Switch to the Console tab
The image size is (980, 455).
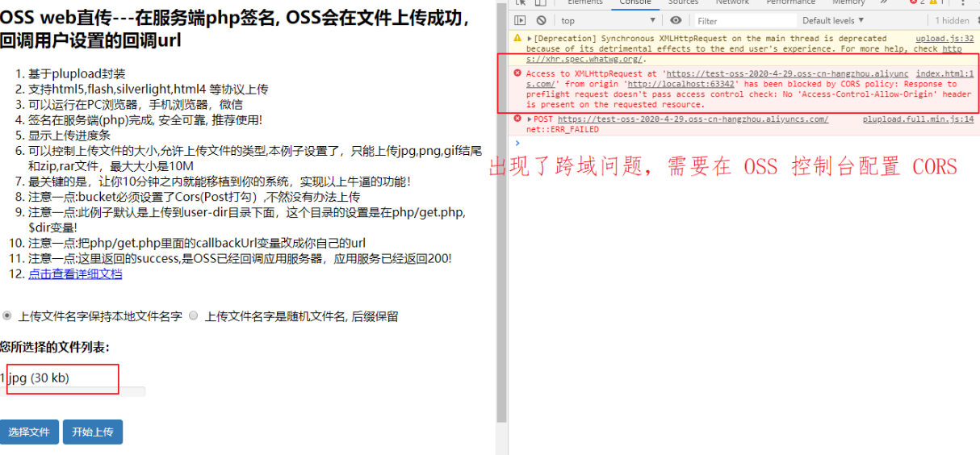point(635,2)
